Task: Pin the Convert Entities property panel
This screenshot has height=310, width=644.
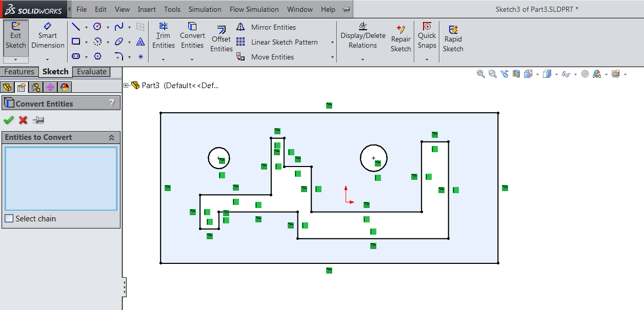Action: pos(38,120)
